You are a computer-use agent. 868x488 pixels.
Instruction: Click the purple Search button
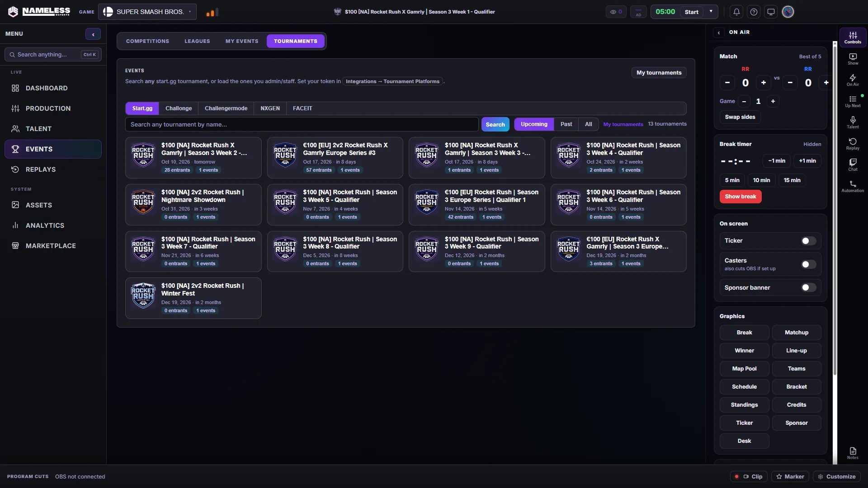click(x=495, y=125)
